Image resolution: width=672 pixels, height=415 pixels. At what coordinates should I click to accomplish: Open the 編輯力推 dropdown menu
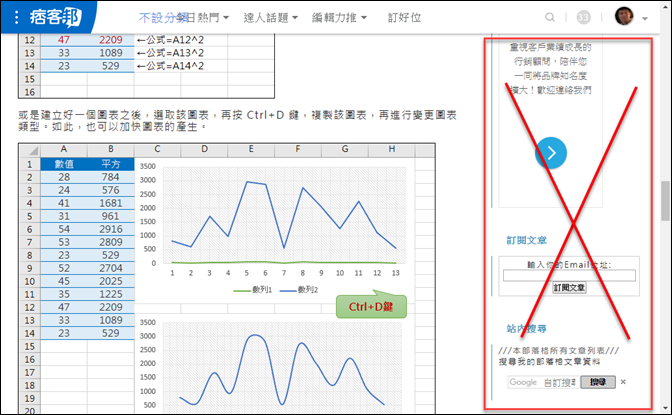pyautogui.click(x=339, y=18)
